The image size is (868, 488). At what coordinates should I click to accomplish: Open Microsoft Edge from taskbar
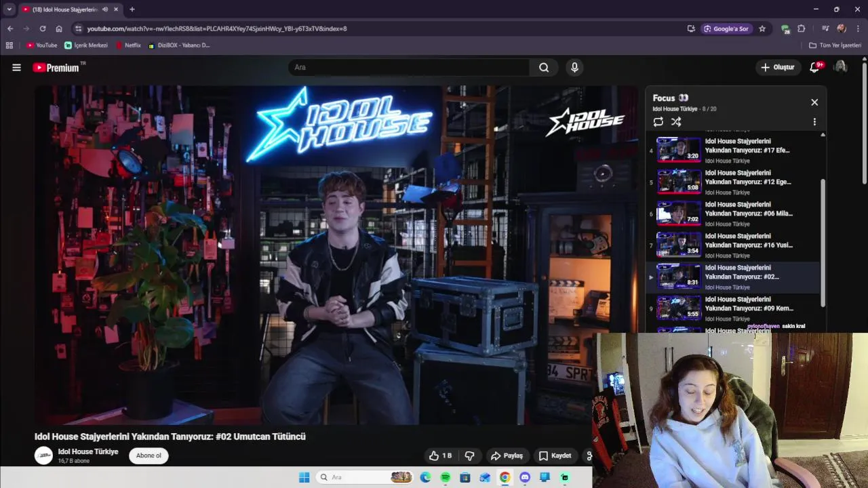[425, 477]
